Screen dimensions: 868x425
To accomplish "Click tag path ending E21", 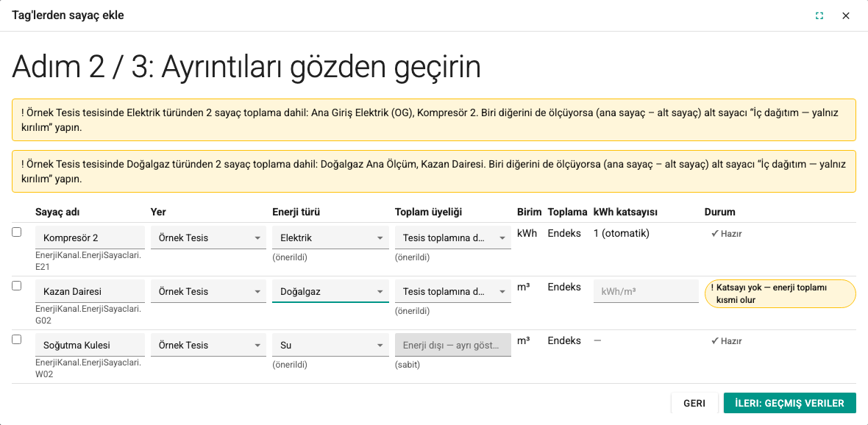I will 88,260.
